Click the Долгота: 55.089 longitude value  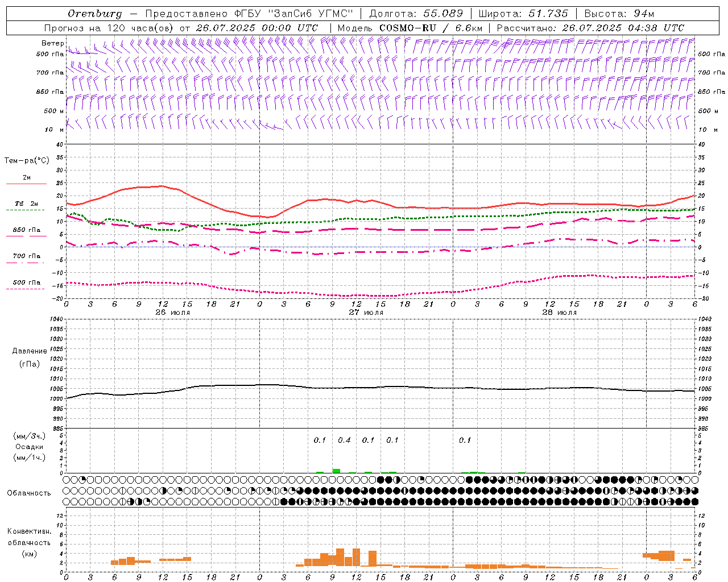tap(416, 13)
